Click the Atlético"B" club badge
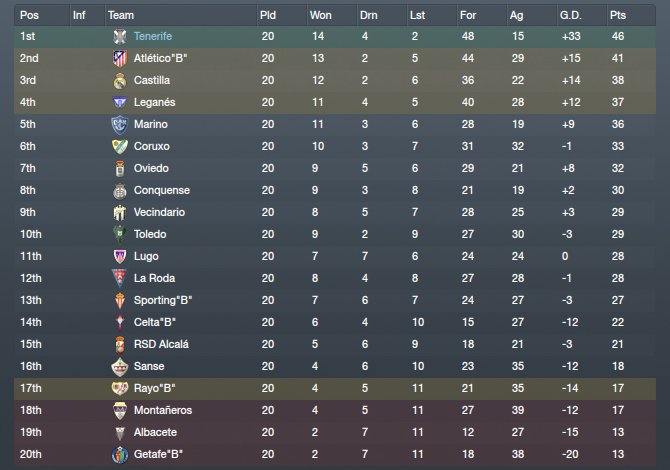 click(x=120, y=59)
